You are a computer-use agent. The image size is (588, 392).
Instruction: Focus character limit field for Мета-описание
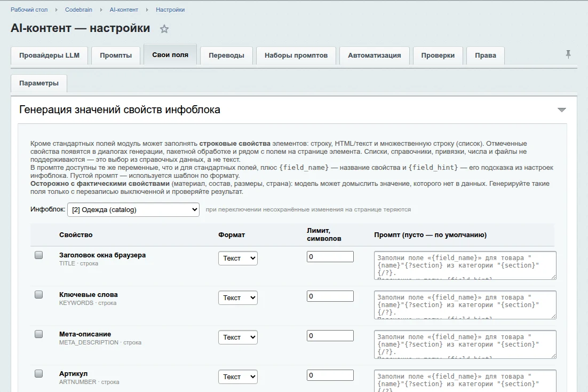pos(330,335)
